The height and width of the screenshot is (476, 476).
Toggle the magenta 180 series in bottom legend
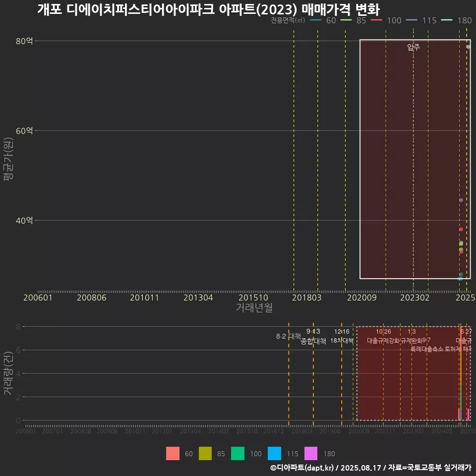point(311,454)
